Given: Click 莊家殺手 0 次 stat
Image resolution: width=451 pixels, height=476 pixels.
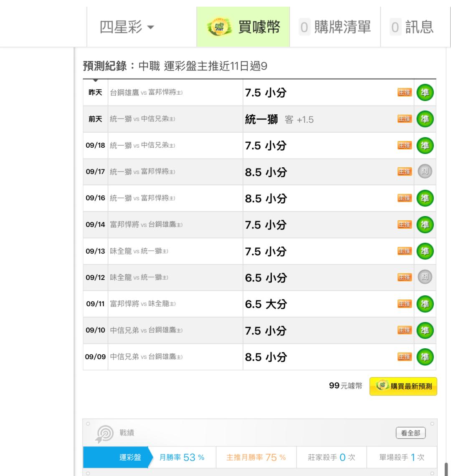Looking at the screenshot, I should tap(332, 457).
